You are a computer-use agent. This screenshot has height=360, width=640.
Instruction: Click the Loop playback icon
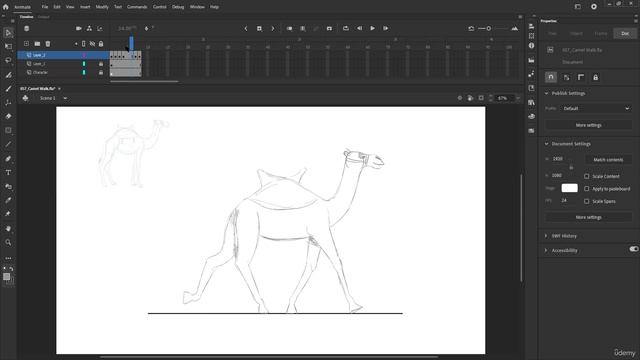pyautogui.click(x=346, y=29)
